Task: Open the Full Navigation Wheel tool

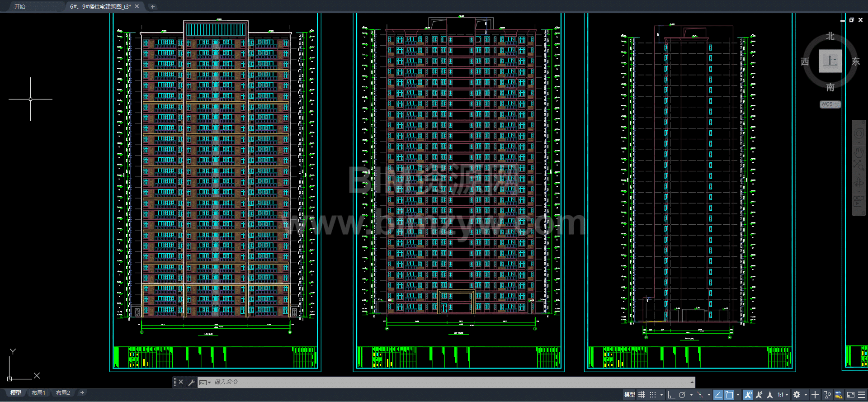Action: pyautogui.click(x=859, y=134)
